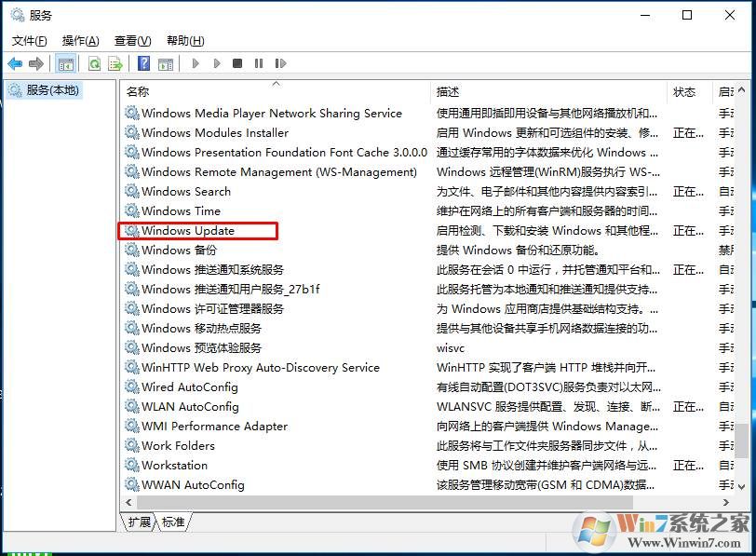Click the vertical scrollbar thumb

[x=741, y=441]
